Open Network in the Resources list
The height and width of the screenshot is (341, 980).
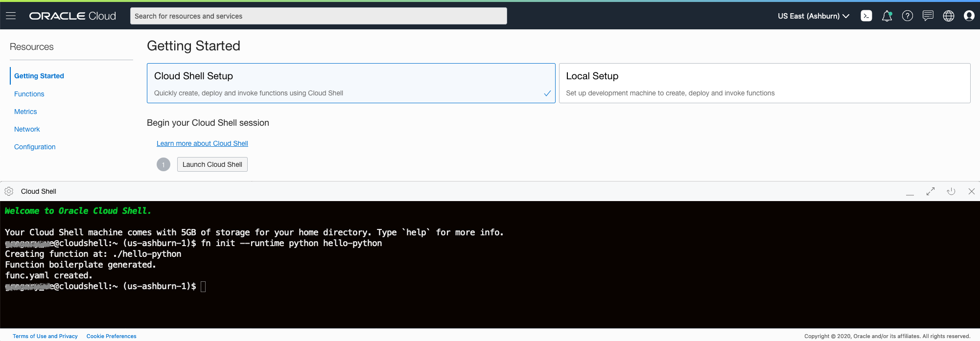pos(27,129)
